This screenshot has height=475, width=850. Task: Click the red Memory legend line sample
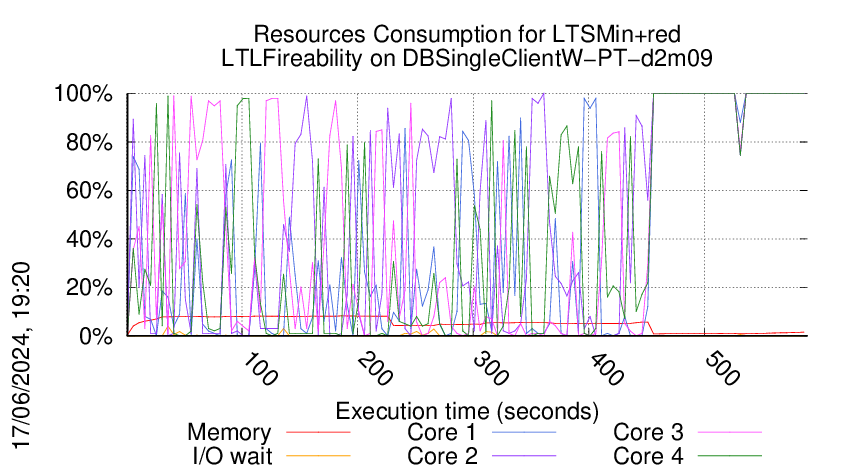pyautogui.click(x=318, y=432)
